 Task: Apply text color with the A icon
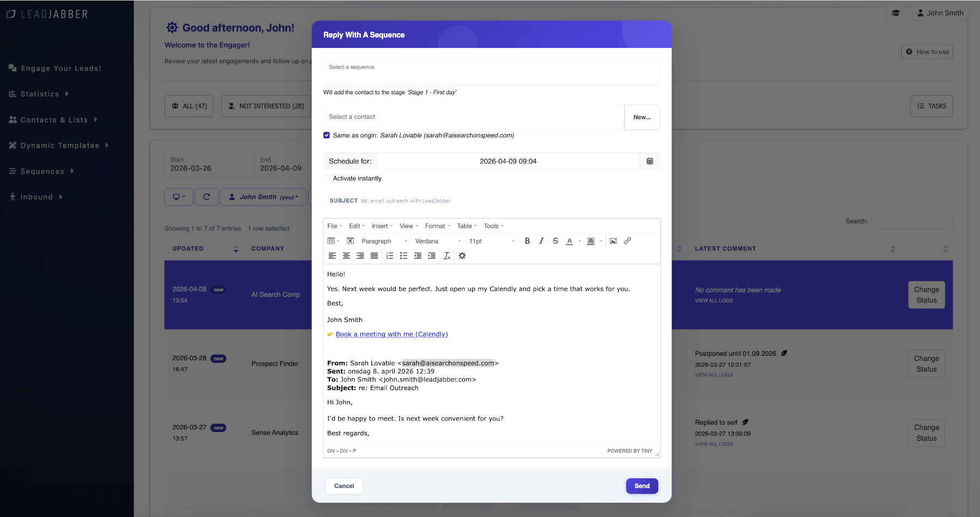(x=569, y=241)
